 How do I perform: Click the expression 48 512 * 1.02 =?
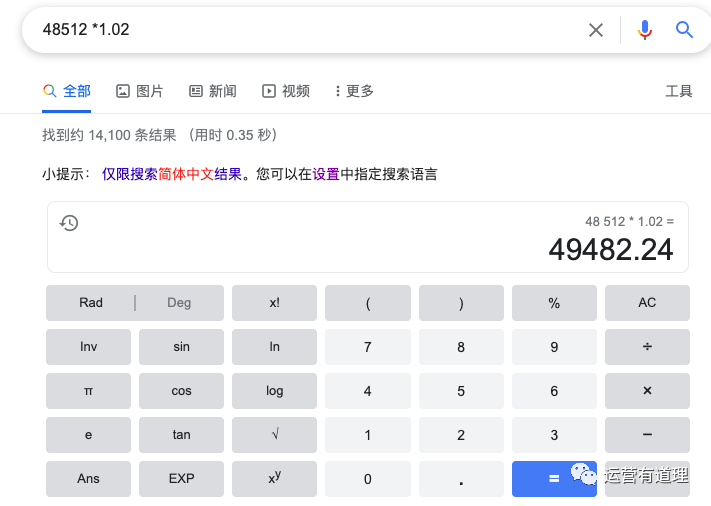[629, 221]
